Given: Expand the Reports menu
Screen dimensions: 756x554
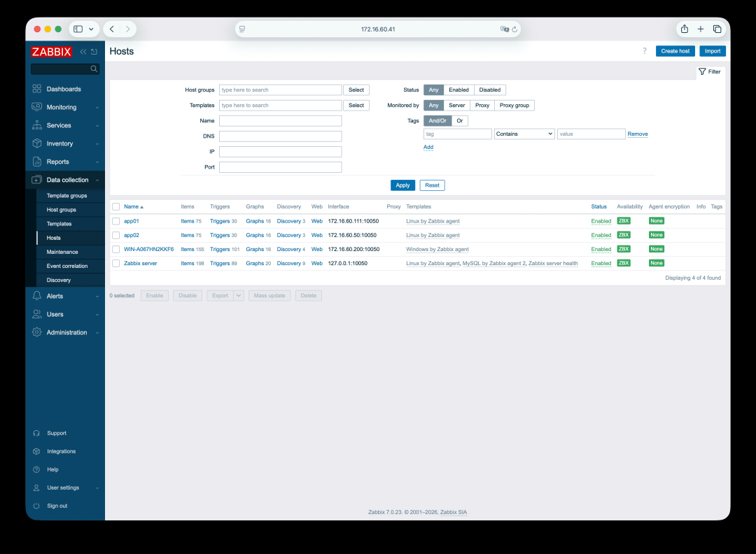Looking at the screenshot, I should pos(65,162).
